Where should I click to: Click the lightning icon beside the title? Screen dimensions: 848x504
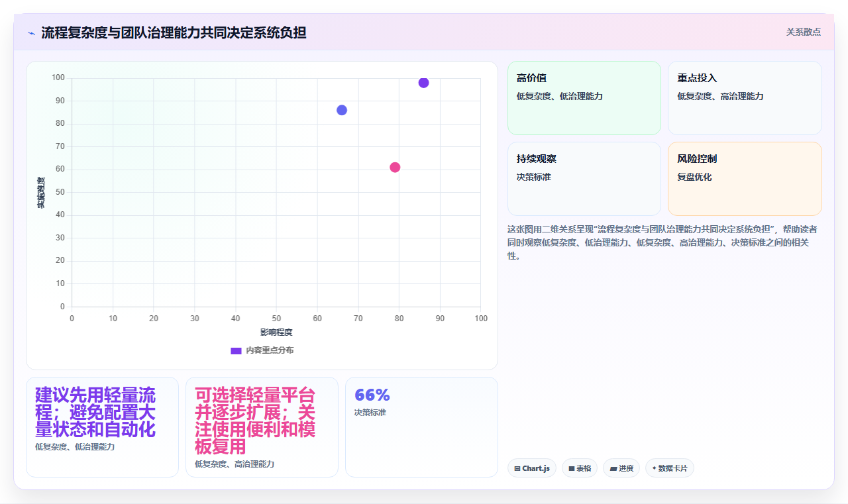[32, 33]
